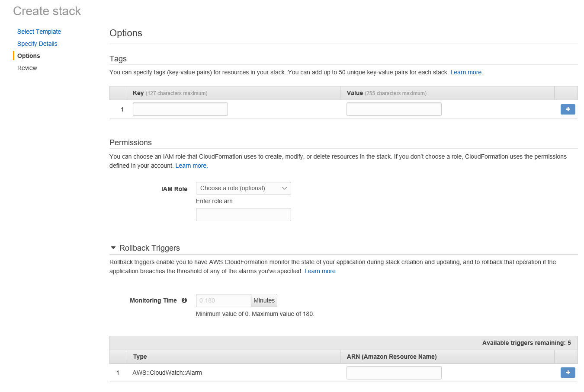
Task: Click the Minutes unit label
Action: coord(264,300)
